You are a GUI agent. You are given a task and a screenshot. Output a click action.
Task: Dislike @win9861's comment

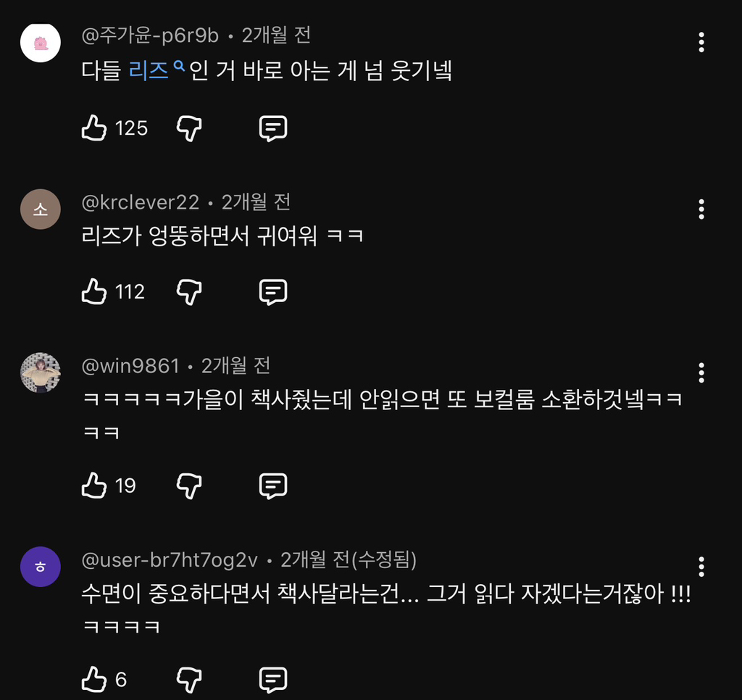pyautogui.click(x=189, y=486)
